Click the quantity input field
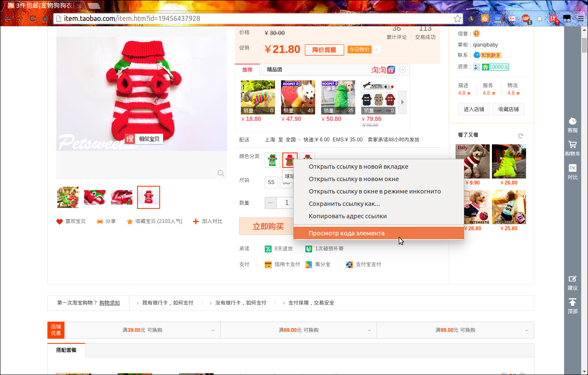Viewport: 588px width, 375px height. [285, 203]
